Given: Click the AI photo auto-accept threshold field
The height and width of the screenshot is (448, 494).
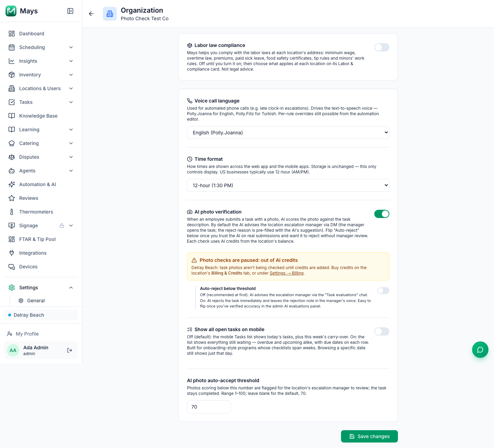Looking at the screenshot, I should coord(209,407).
